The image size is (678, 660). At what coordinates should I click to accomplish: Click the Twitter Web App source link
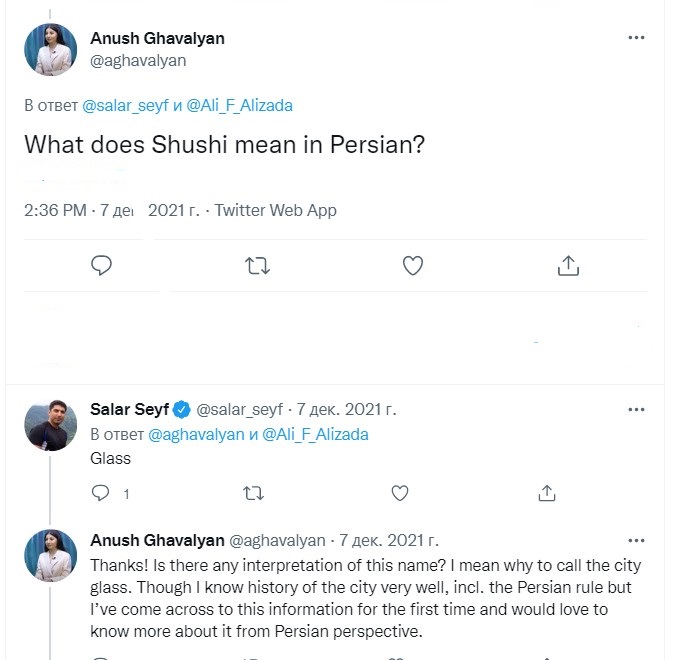coord(276,210)
